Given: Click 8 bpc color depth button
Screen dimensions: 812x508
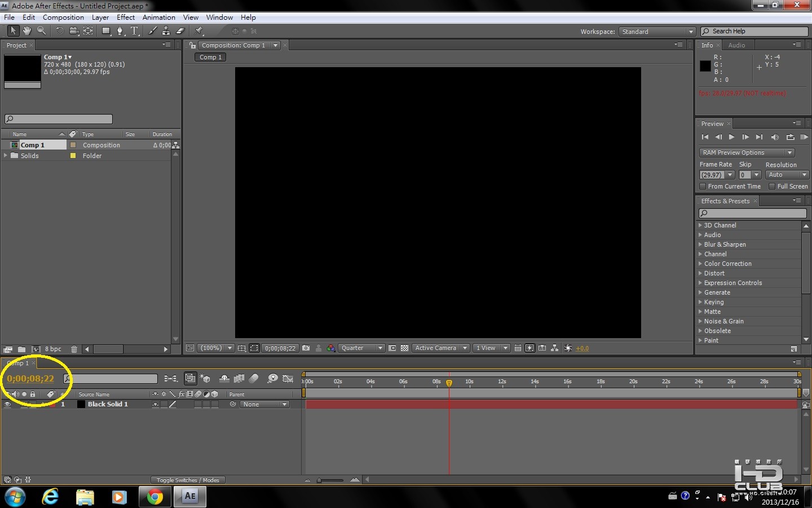Looking at the screenshot, I should pyautogui.click(x=53, y=349).
